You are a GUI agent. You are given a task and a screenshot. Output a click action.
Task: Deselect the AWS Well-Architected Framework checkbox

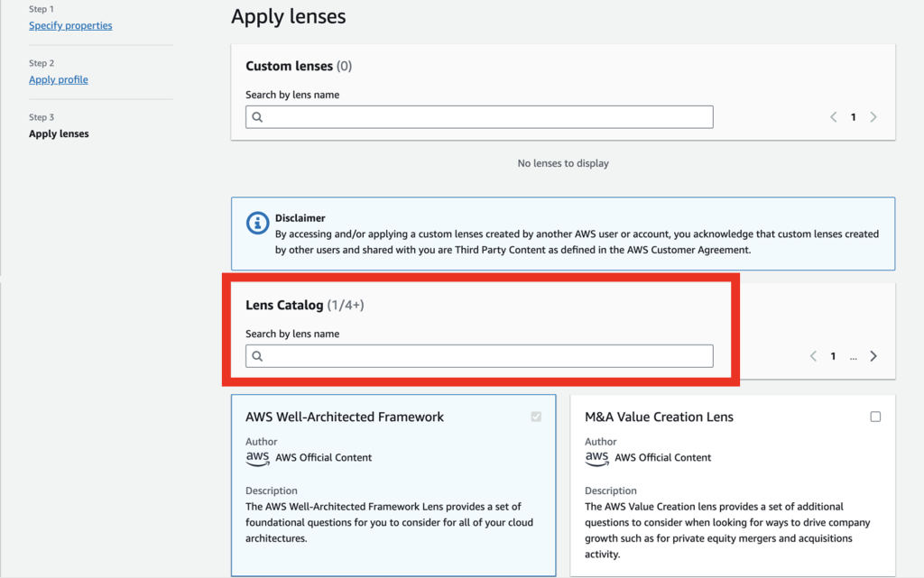[x=536, y=417]
